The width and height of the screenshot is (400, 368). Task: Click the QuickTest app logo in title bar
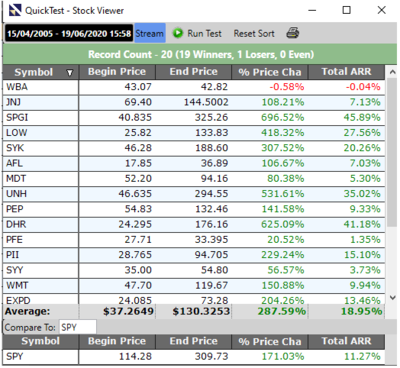click(15, 10)
